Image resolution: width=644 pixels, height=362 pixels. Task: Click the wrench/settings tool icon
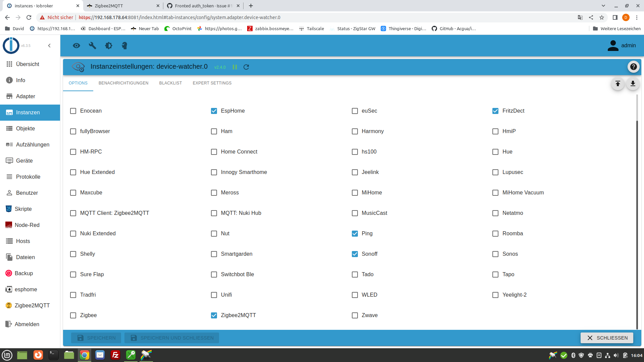click(92, 46)
